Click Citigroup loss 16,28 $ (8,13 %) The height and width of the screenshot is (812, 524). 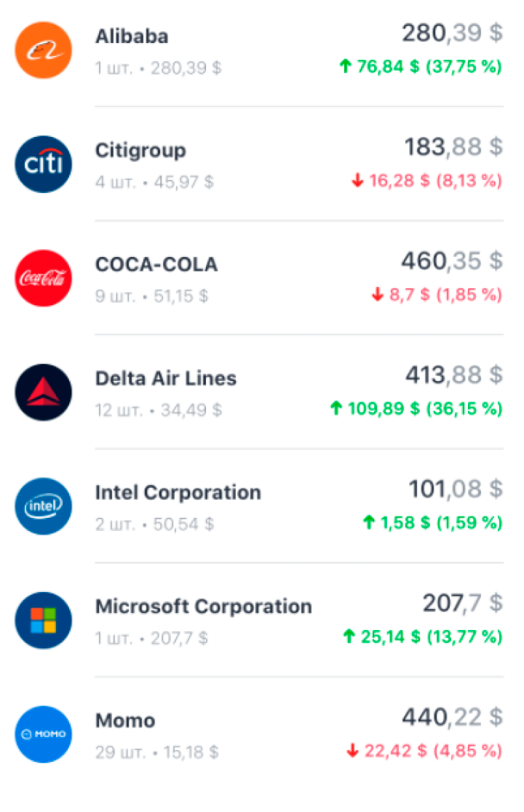click(x=426, y=180)
